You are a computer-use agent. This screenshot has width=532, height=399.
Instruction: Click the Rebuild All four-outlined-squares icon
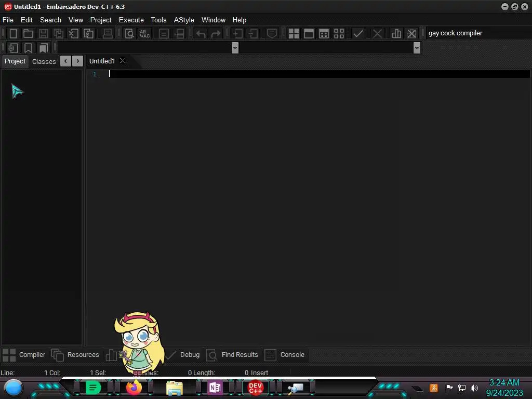[339, 33]
